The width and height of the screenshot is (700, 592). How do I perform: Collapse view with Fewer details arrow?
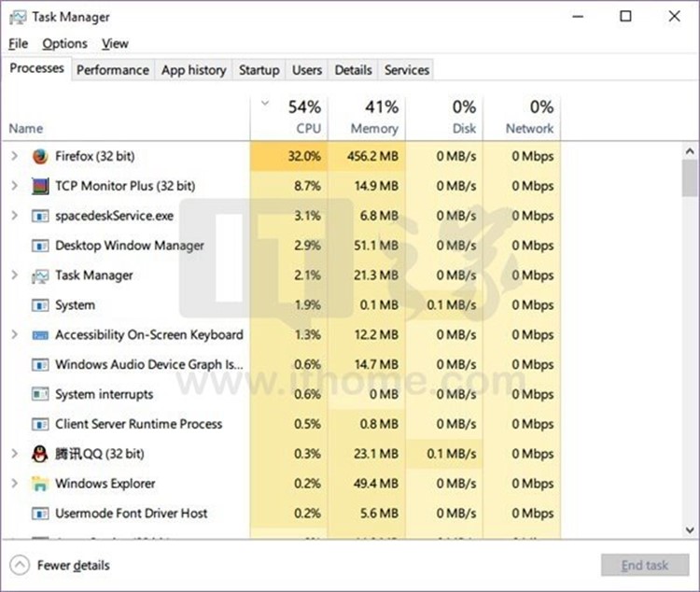point(20,565)
